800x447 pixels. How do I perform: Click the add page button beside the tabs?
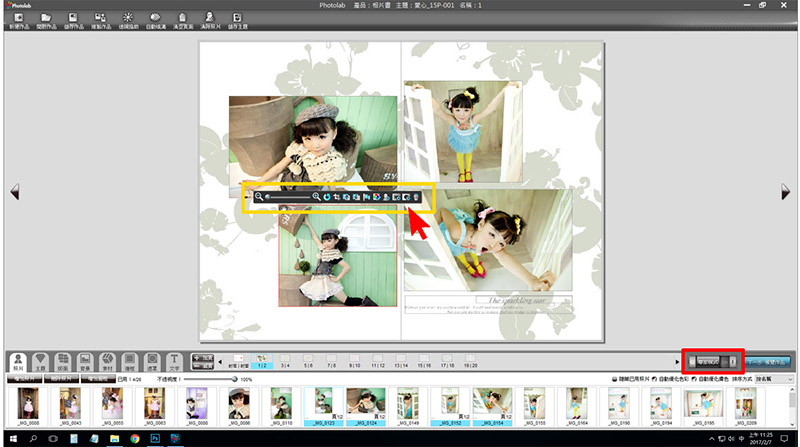[203, 358]
